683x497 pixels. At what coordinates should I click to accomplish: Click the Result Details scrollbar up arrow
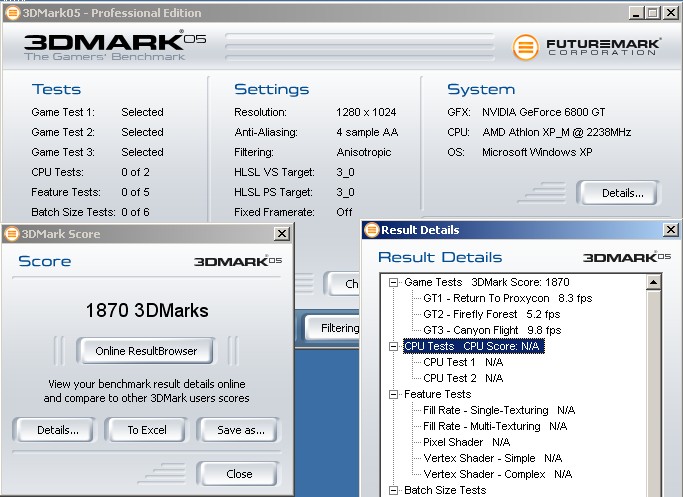point(654,283)
